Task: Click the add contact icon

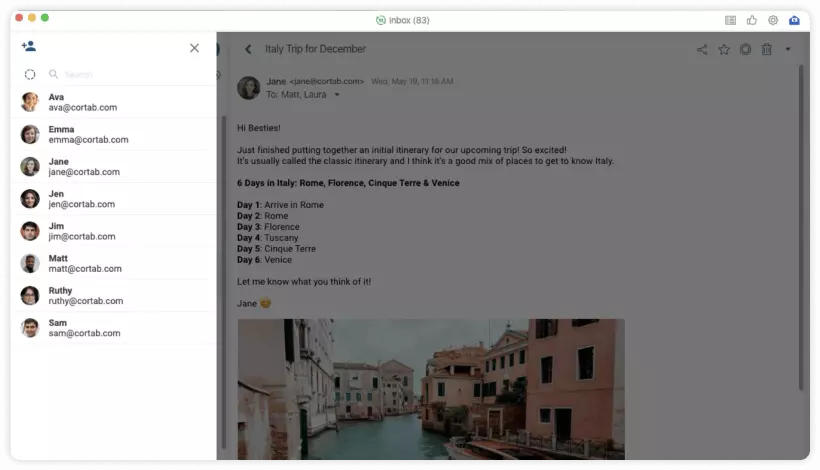Action: click(x=28, y=47)
